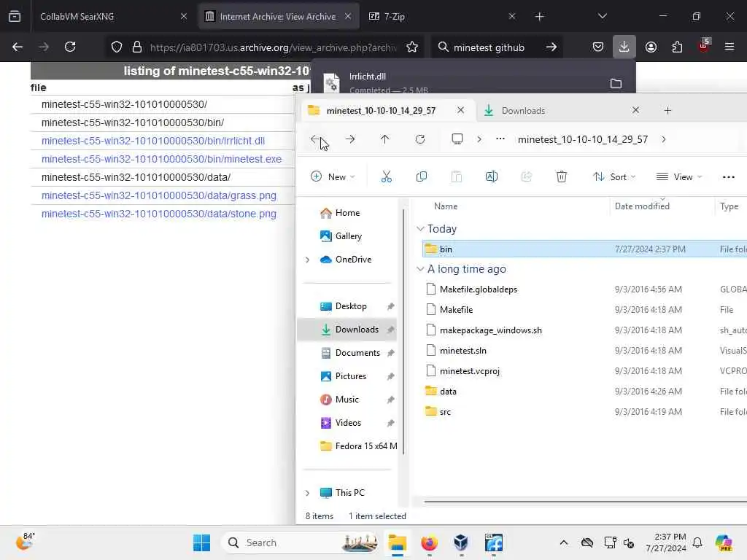Click site lock icon in URL bar
Viewport: 747px width, 560px height.
tap(137, 47)
